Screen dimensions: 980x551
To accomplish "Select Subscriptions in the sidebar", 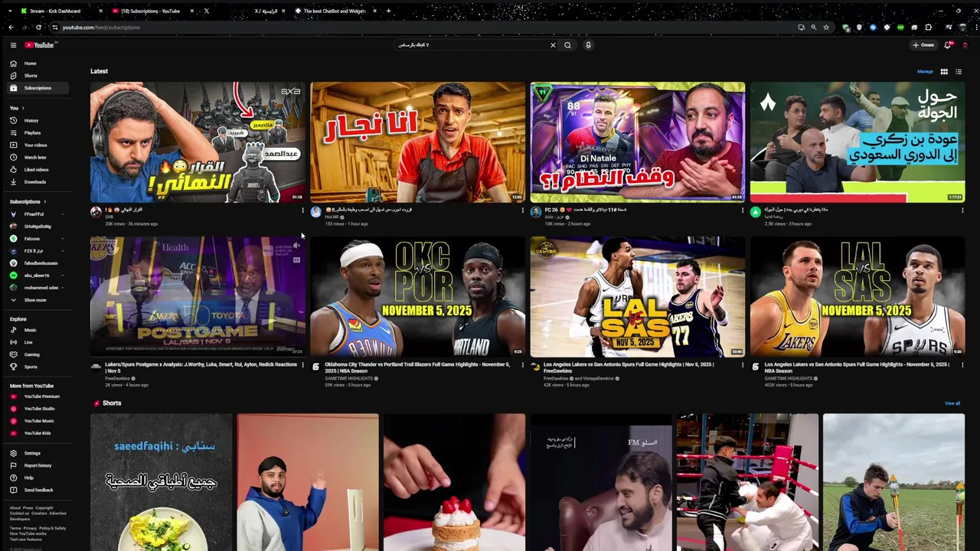I will point(38,88).
